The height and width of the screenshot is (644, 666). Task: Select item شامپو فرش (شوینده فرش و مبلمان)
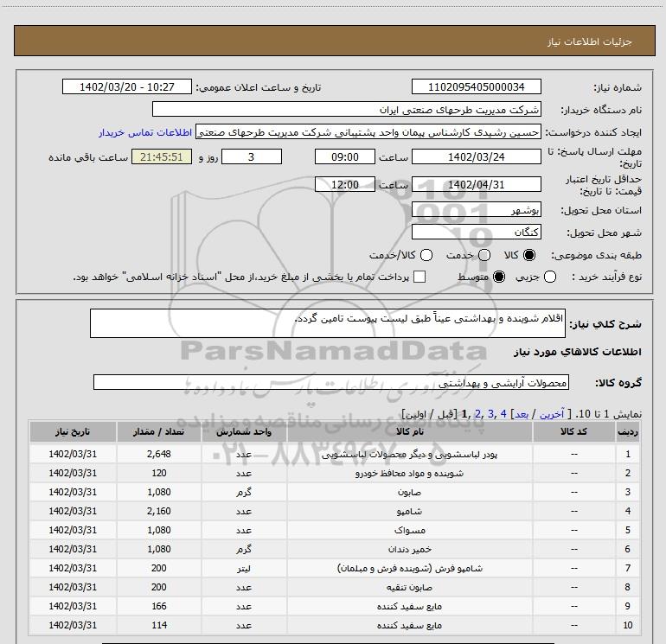tap(409, 569)
